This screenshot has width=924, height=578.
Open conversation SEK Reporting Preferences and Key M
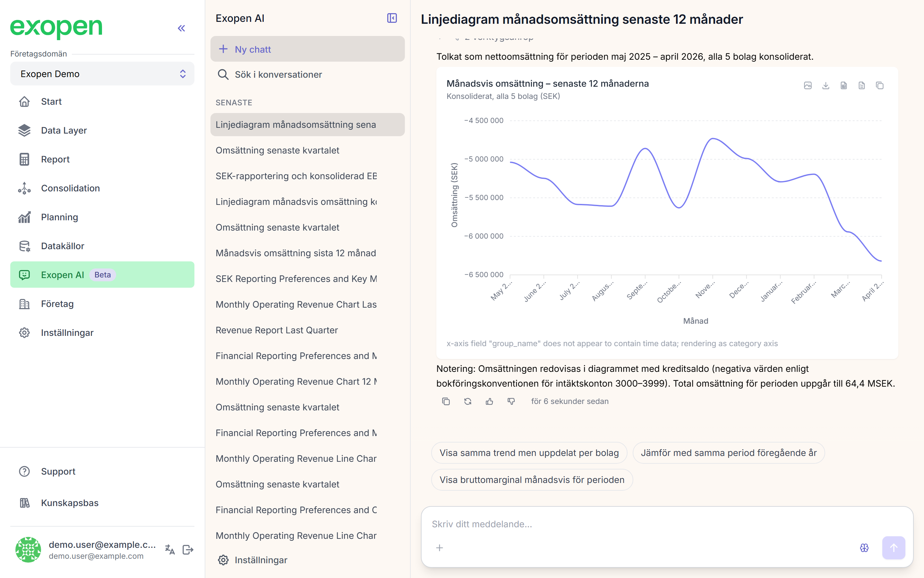[x=307, y=279]
